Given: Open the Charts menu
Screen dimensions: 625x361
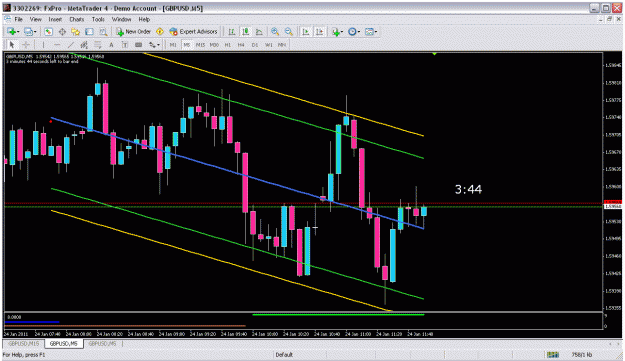Looking at the screenshot, I should click(77, 19).
